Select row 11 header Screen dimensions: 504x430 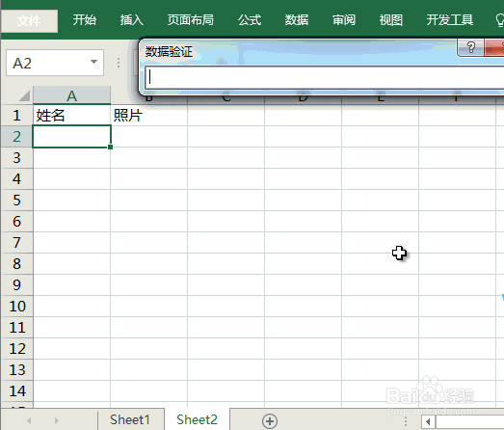click(x=16, y=328)
